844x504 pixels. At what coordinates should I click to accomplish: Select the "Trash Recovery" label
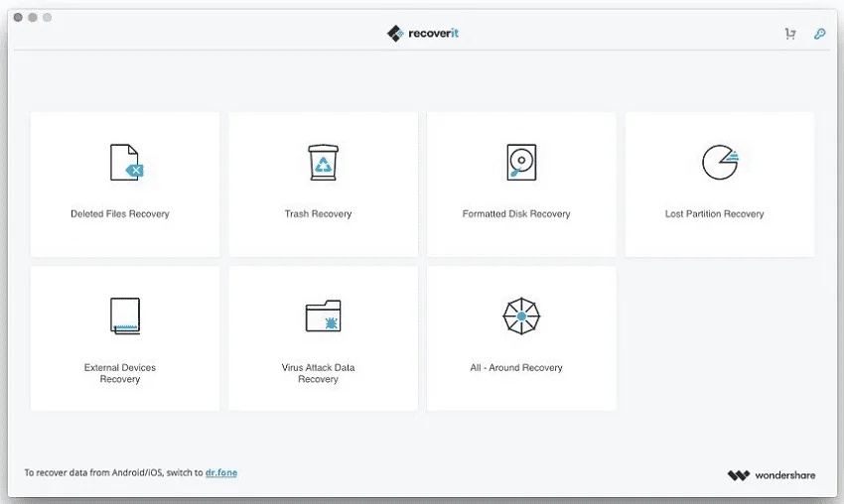(318, 214)
